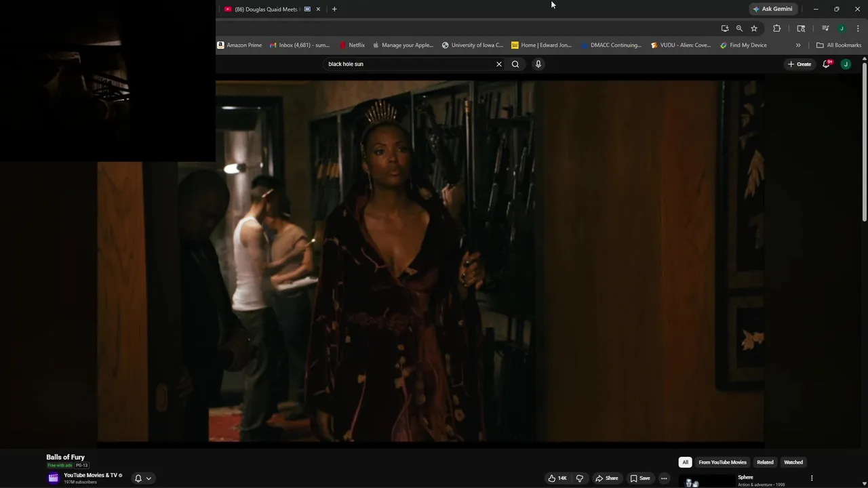Click the Balls of Fury video player
Viewport: 868px width, 488px height.
pos(431,261)
